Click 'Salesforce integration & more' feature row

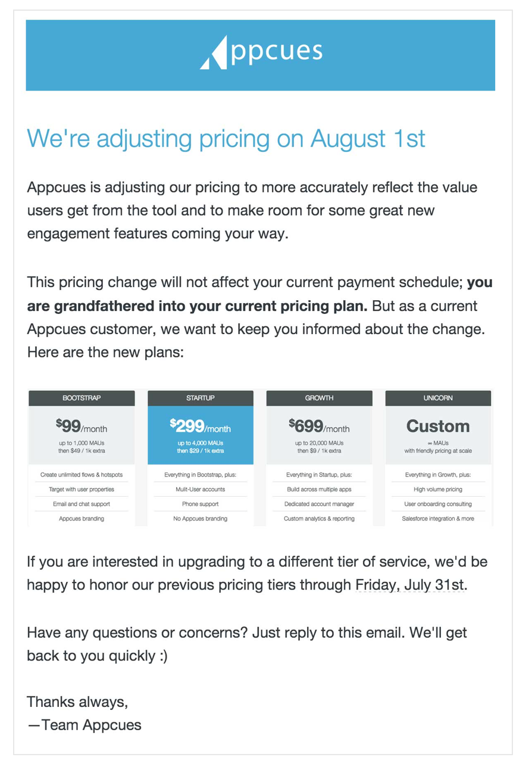click(439, 519)
